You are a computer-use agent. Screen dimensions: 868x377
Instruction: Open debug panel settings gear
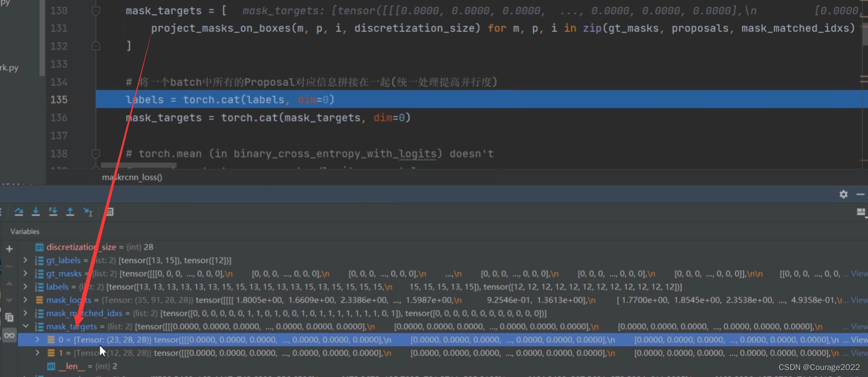pos(844,194)
